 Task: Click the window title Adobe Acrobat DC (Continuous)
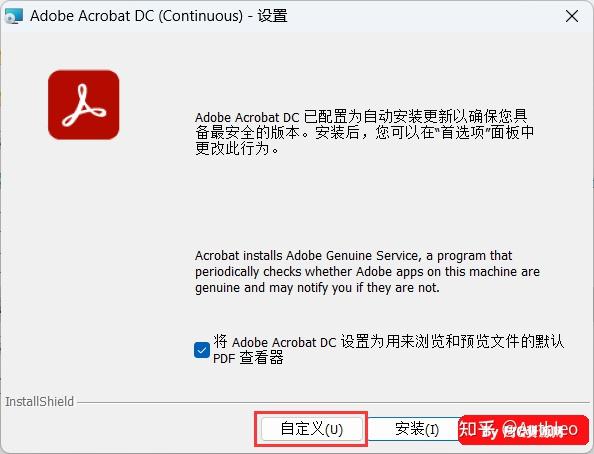coord(136,16)
